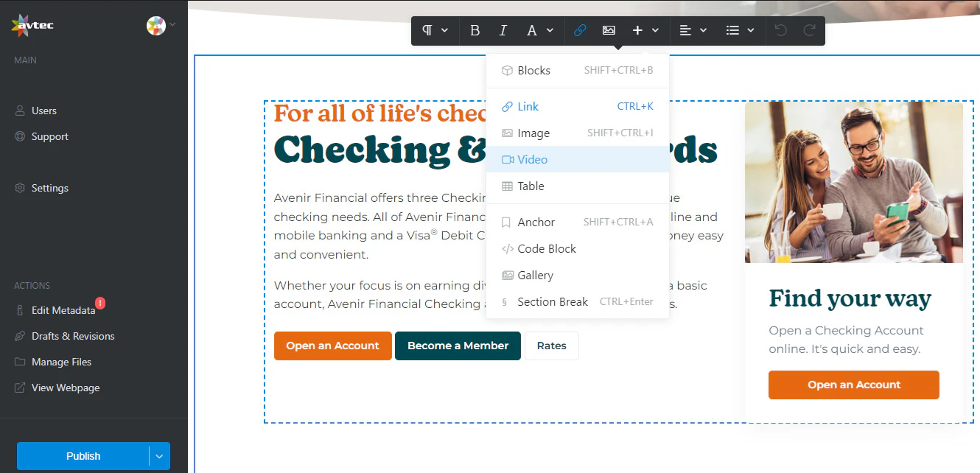Click the Rates button
Screen dimensions: 980x473
tap(551, 346)
